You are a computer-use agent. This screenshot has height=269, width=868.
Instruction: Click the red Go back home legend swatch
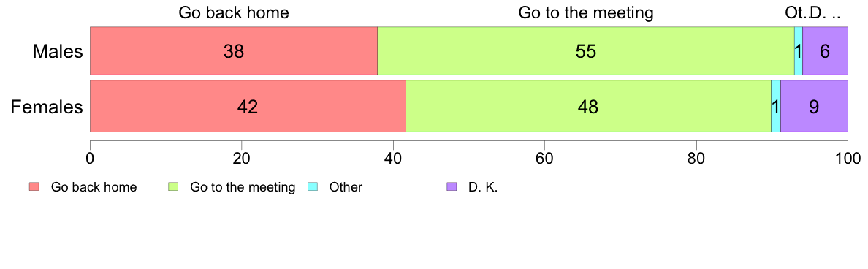point(34,187)
